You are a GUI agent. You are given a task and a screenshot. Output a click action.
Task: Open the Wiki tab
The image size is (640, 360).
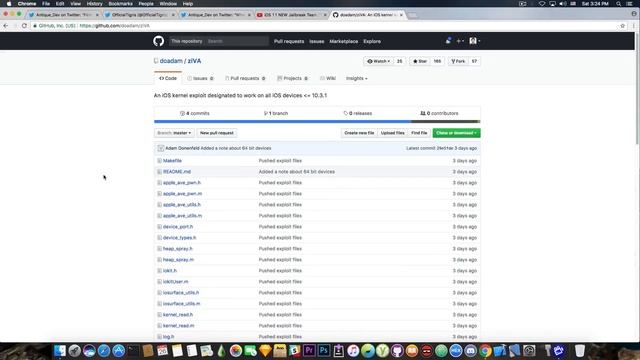(x=328, y=78)
